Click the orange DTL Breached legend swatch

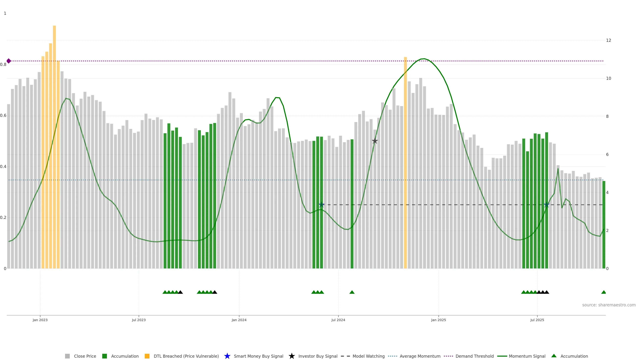click(147, 356)
